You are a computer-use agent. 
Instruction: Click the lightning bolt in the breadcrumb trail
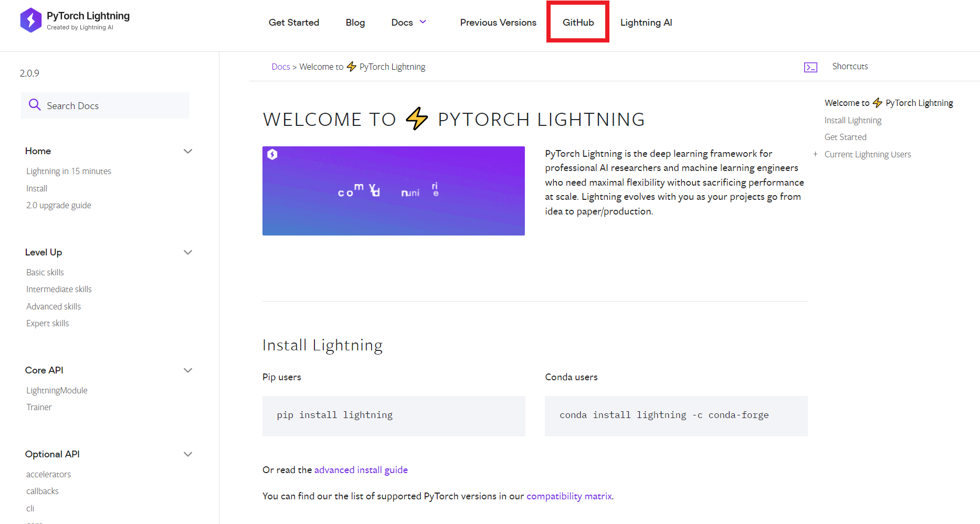tap(351, 66)
